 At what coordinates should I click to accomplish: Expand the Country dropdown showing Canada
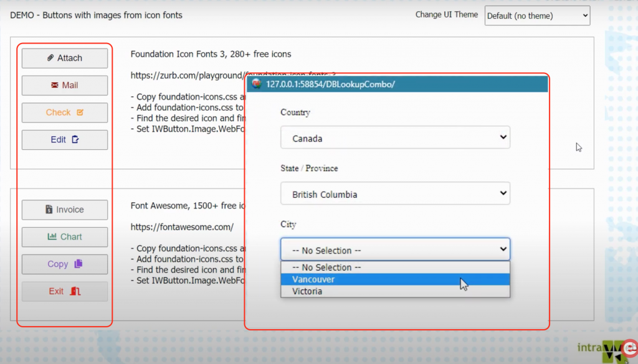[395, 138]
